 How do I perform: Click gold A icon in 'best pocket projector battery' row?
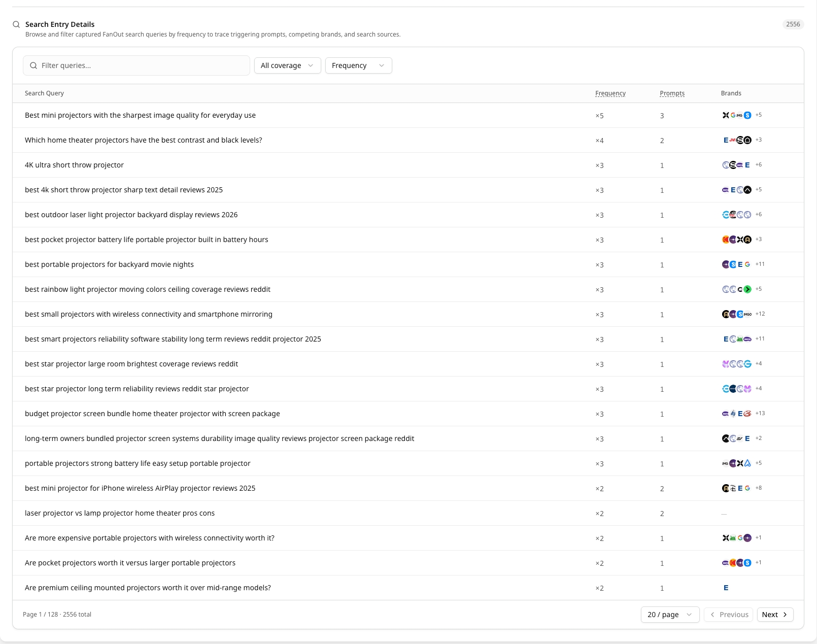tap(747, 240)
